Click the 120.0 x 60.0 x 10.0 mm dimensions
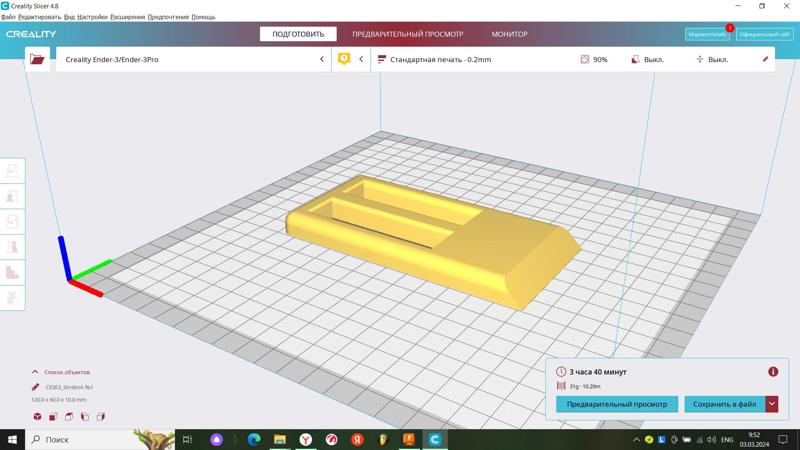This screenshot has height=450, width=800. click(59, 400)
